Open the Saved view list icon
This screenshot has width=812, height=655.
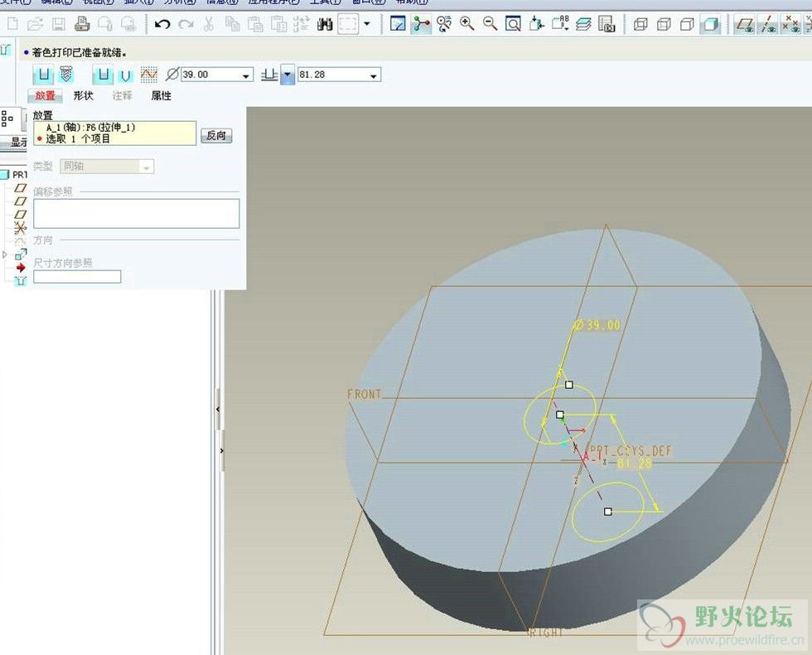click(x=560, y=24)
